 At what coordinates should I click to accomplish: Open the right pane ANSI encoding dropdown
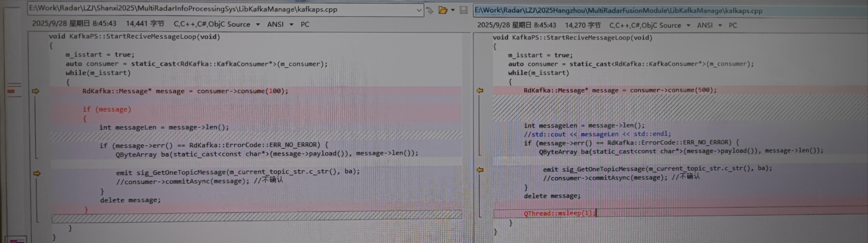point(720,25)
